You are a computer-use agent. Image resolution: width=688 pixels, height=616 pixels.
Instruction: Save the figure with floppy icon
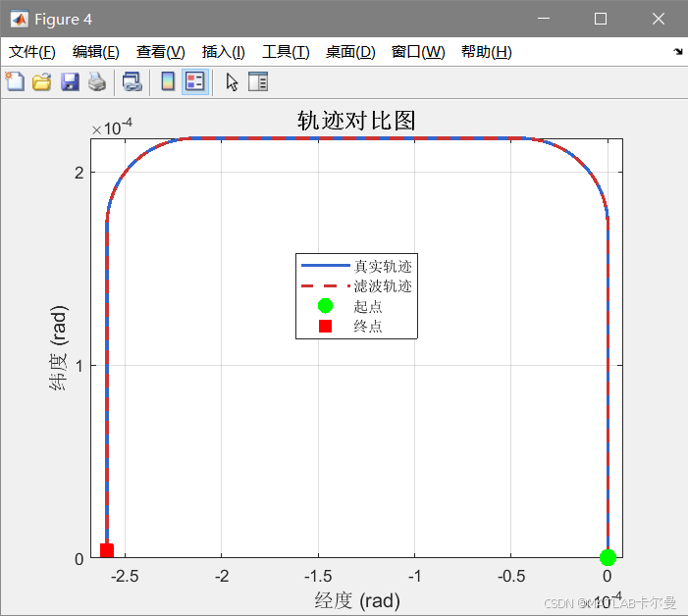coord(70,81)
